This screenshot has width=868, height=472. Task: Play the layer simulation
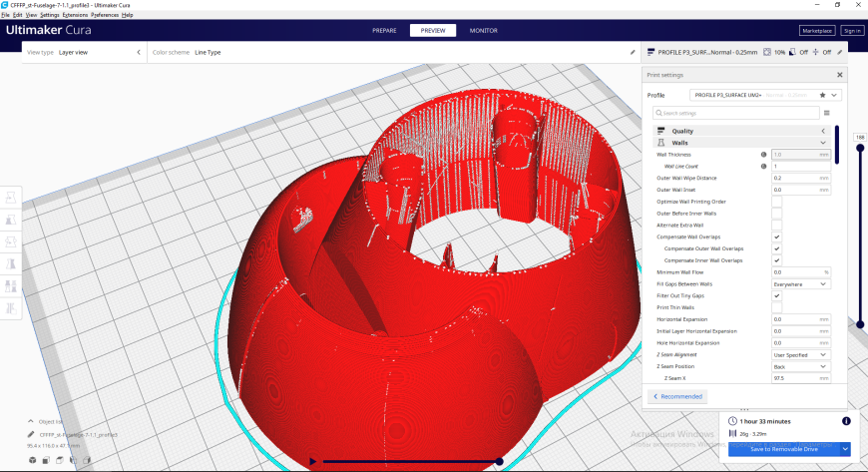point(312,461)
